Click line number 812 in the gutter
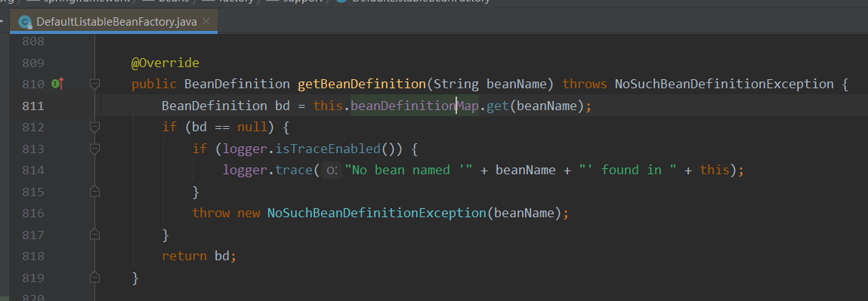Viewport: 868px width, 301px height. (34, 127)
